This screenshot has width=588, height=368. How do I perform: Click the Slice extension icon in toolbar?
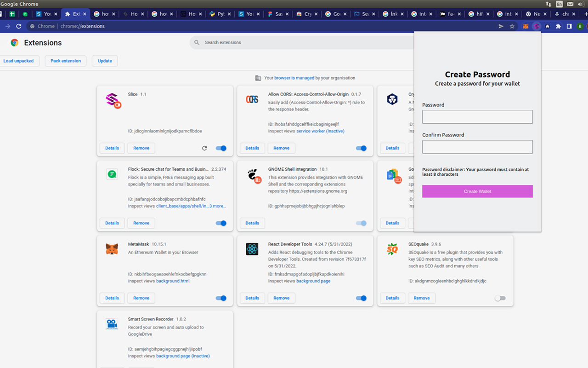click(x=537, y=26)
